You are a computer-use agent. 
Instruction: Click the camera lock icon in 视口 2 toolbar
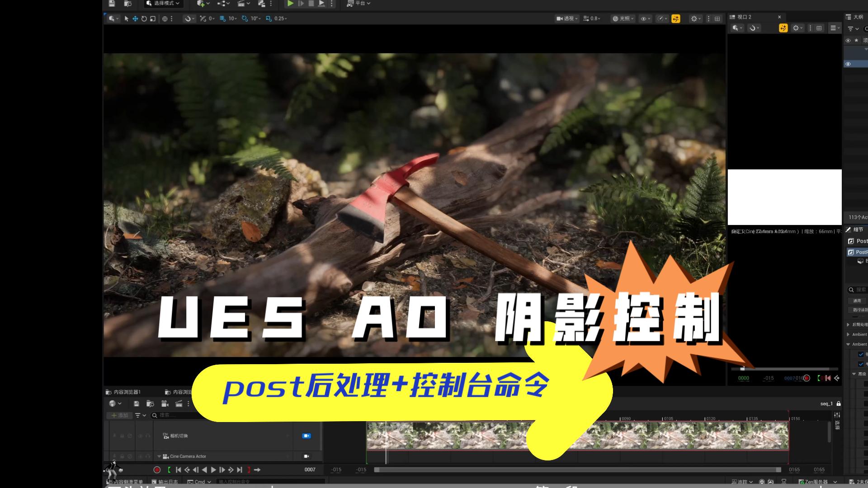pyautogui.click(x=783, y=28)
